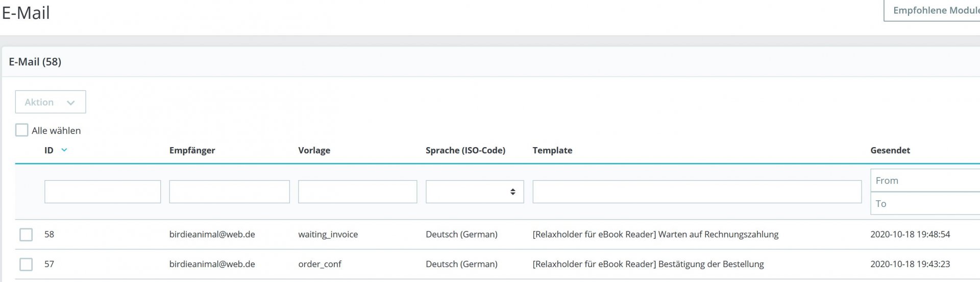Select the checkbox for email row 58
980x282 pixels.
pyautogui.click(x=26, y=234)
